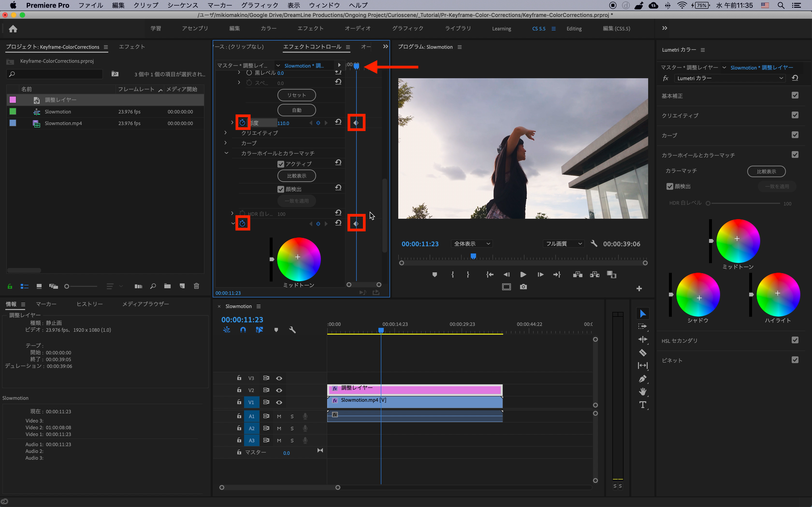Click the trash icon in Project panel
This screenshot has height=507, width=812.
pyautogui.click(x=196, y=286)
